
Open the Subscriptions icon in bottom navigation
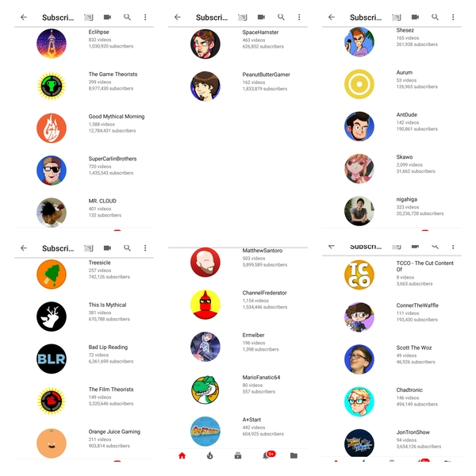pos(238,455)
